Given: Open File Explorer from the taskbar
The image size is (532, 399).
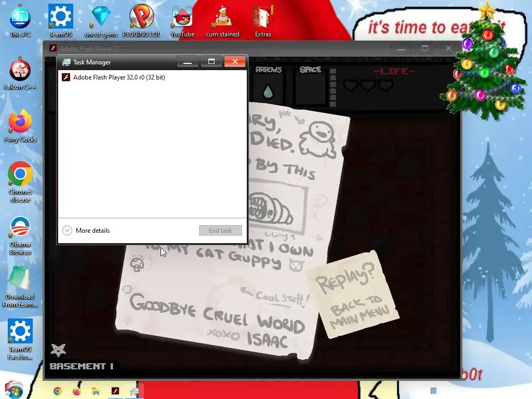Looking at the screenshot, I should coord(96,391).
